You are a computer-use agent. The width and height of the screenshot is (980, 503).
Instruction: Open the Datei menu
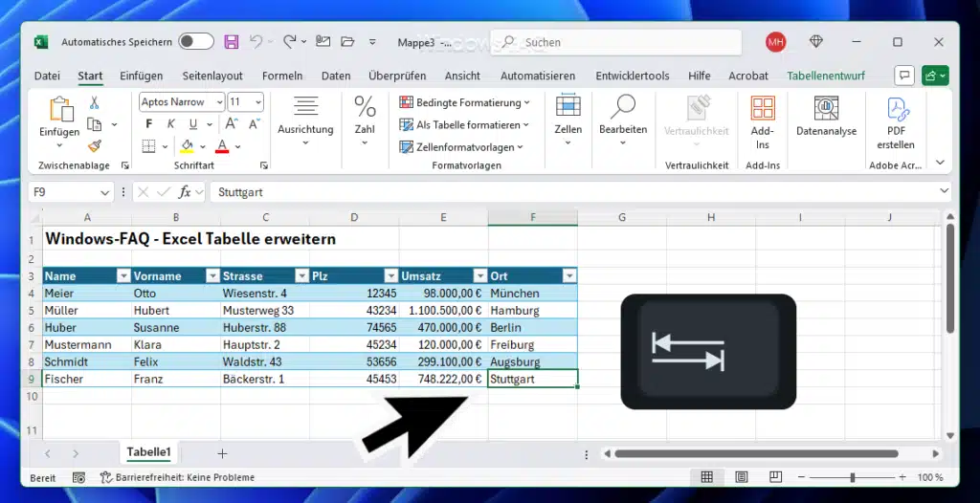point(47,76)
